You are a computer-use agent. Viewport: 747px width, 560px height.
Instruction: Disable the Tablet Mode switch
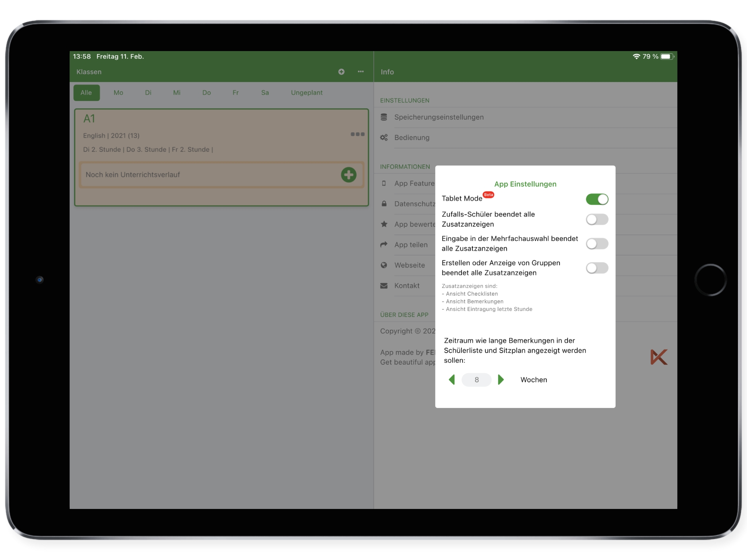597,199
